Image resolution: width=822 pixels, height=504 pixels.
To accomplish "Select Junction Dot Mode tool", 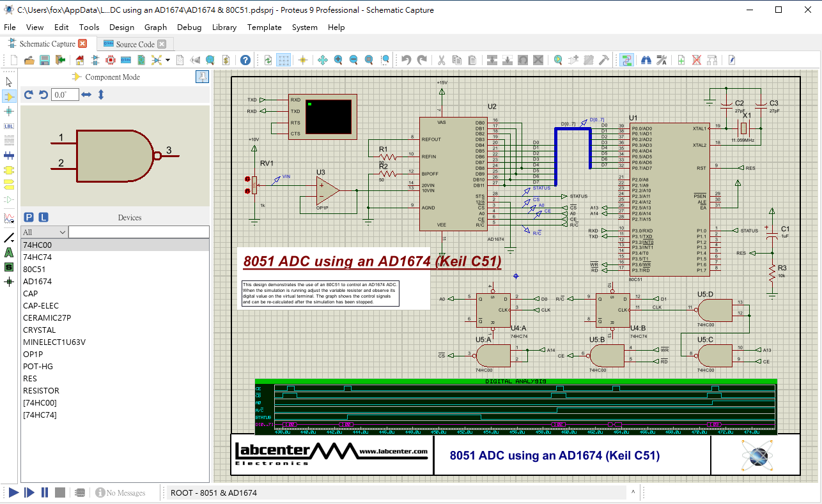I will 9,111.
